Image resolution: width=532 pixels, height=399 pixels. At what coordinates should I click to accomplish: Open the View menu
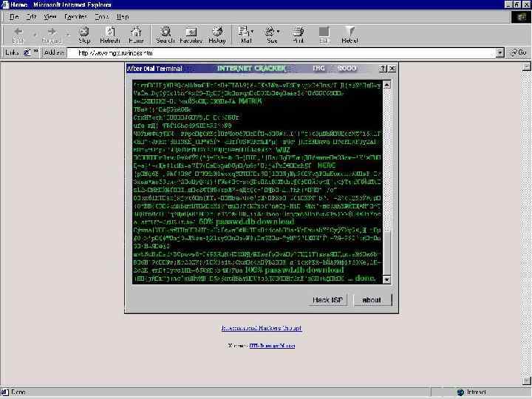point(50,16)
